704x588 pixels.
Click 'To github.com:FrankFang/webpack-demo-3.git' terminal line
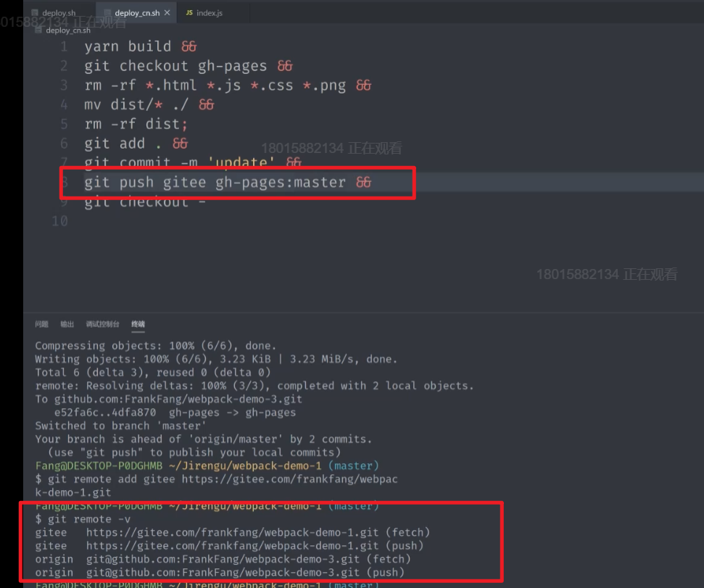(x=169, y=399)
